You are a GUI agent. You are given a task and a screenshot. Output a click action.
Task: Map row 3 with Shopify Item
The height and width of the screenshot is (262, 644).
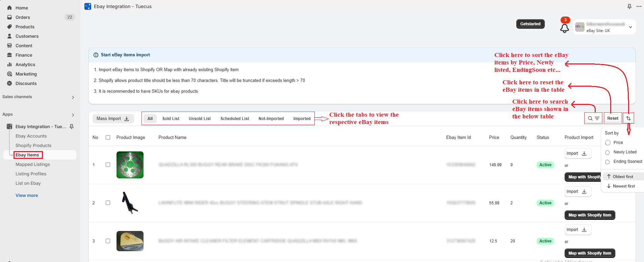click(590, 253)
